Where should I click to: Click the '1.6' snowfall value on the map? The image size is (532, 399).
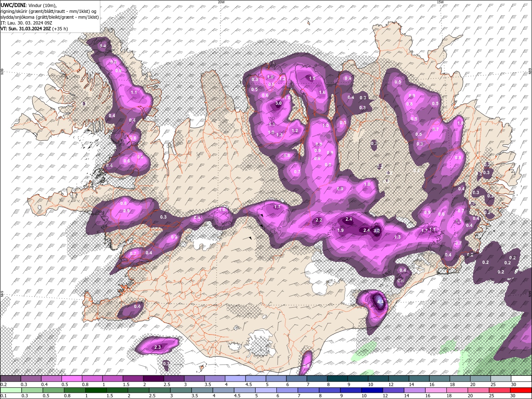coord(322,92)
